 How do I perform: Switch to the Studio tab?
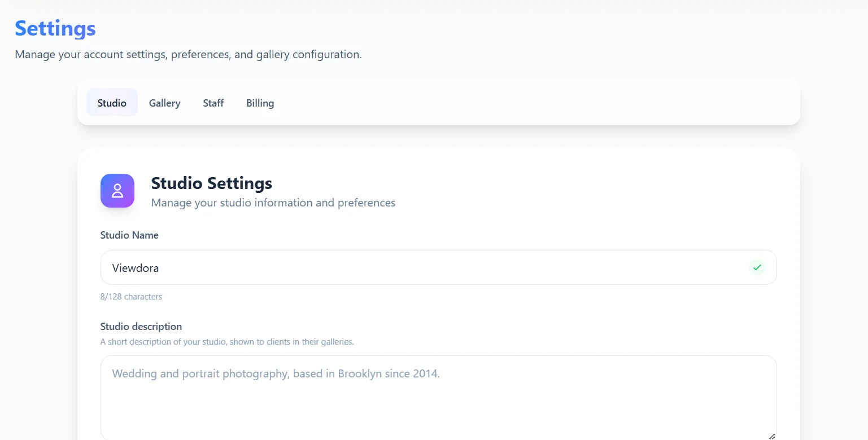tap(112, 103)
